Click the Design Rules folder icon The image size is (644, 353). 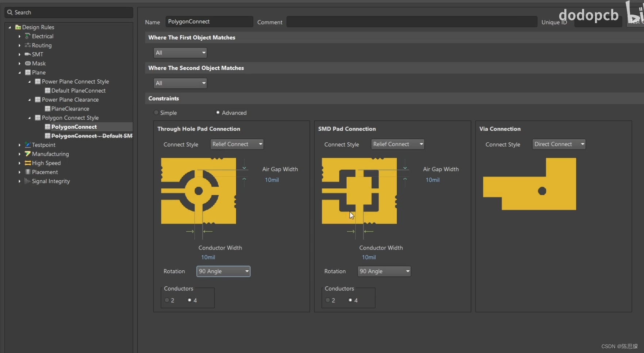click(18, 27)
